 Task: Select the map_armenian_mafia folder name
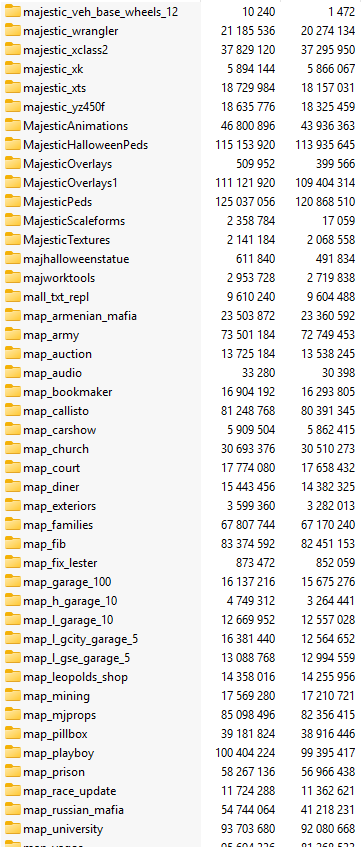[80, 316]
